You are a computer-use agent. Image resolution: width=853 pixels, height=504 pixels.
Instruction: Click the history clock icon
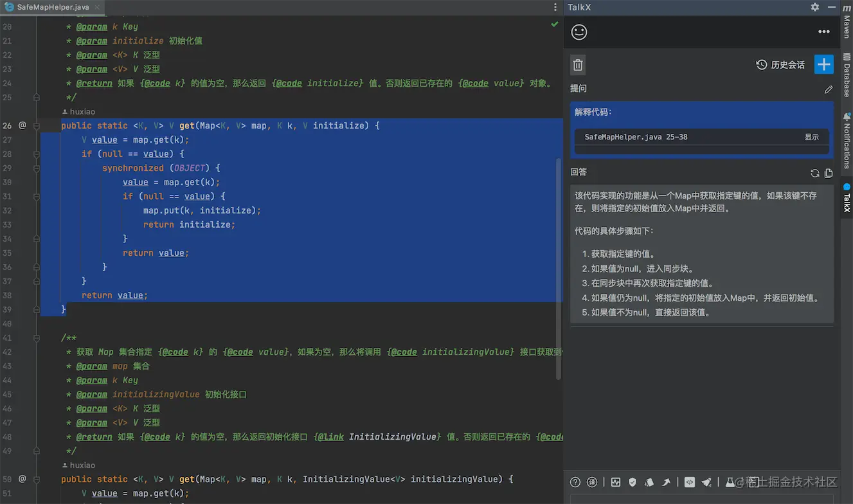click(762, 65)
